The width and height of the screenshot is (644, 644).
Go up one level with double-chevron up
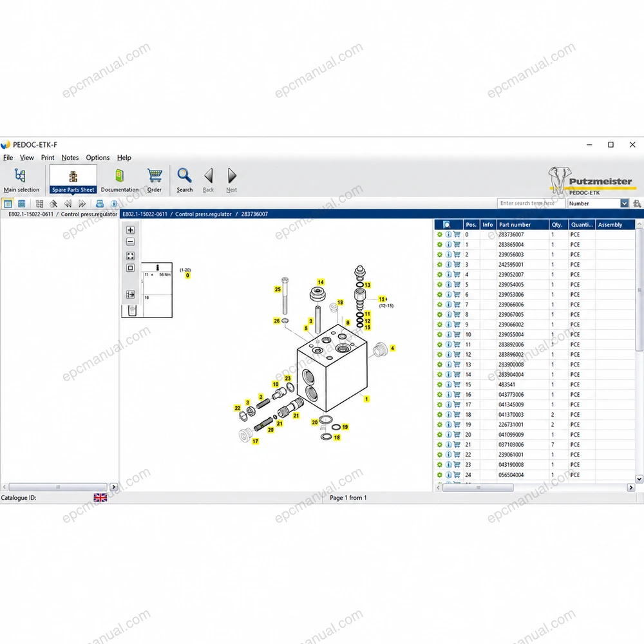pyautogui.click(x=53, y=204)
